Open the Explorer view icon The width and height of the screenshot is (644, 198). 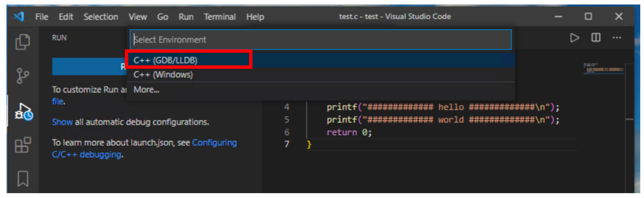(x=23, y=42)
